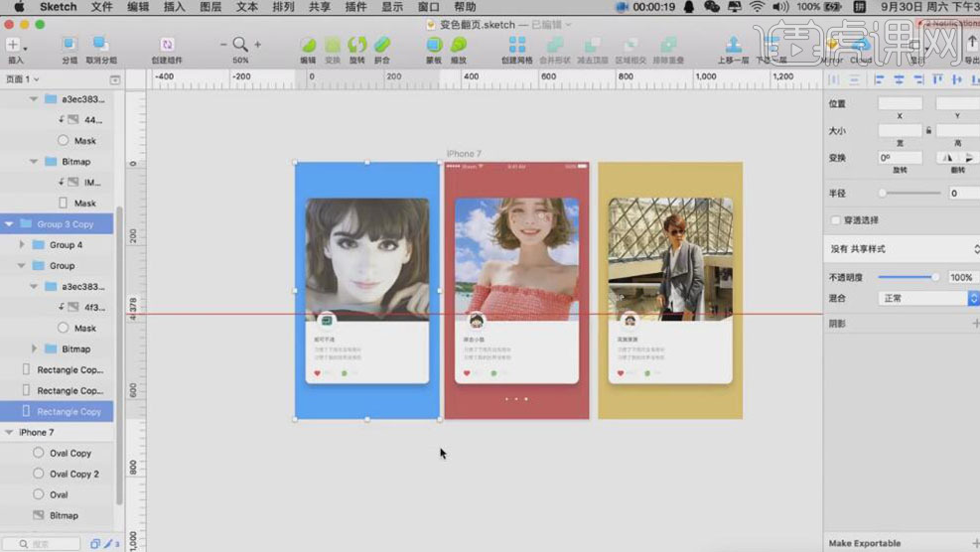Open the 没有 共享样式 shared style dropdown
This screenshot has height=552, width=980.
coord(902,249)
